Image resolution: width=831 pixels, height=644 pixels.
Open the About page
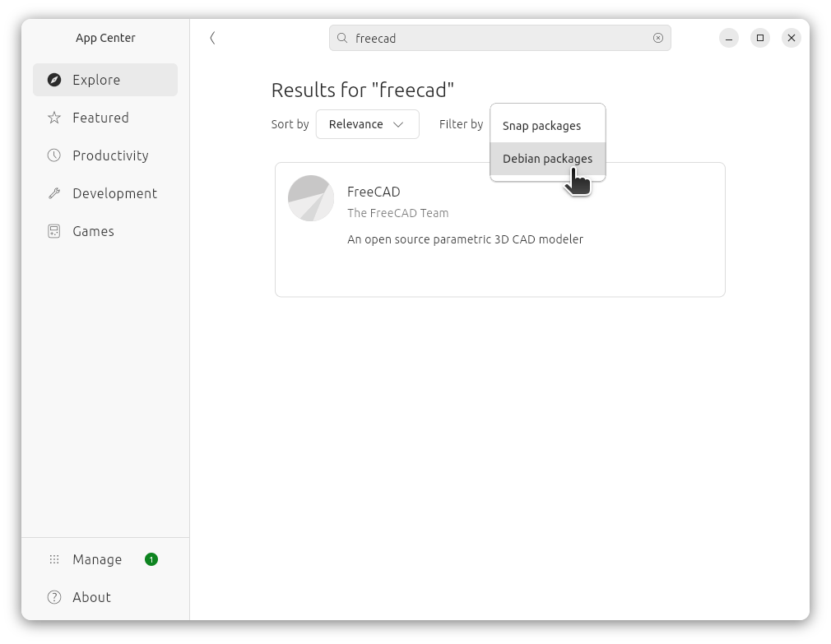105,597
